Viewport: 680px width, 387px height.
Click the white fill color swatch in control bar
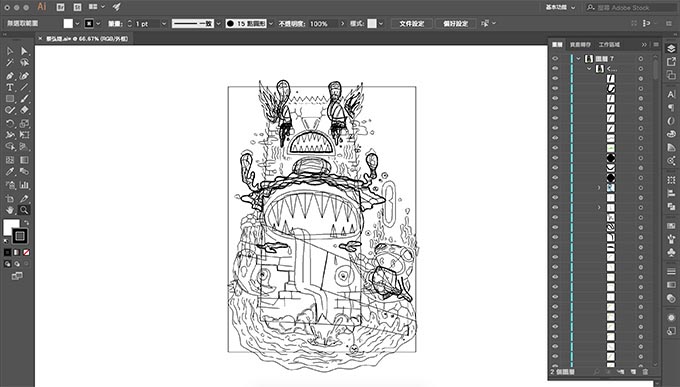click(x=68, y=23)
